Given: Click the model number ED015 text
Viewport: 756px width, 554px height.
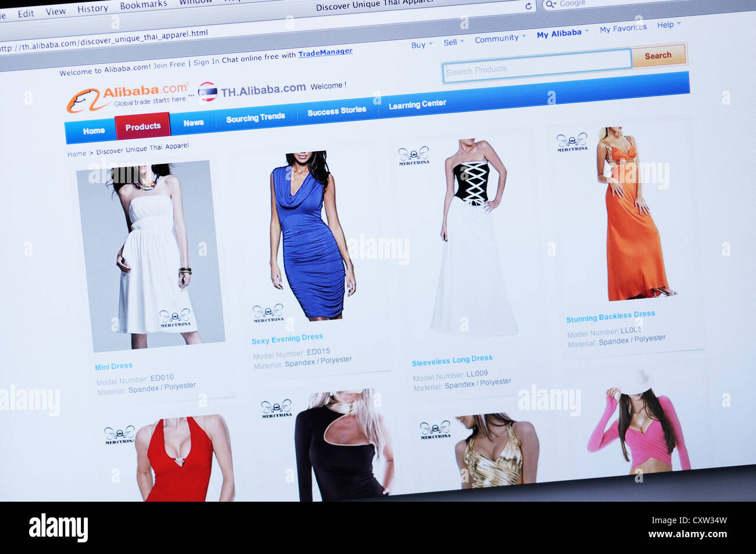Looking at the screenshot, I should click(318, 352).
